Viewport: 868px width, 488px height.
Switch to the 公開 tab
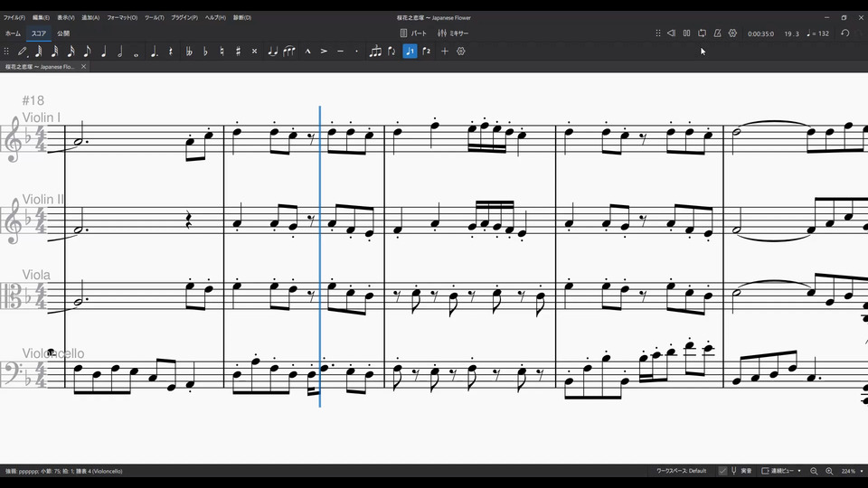[63, 33]
